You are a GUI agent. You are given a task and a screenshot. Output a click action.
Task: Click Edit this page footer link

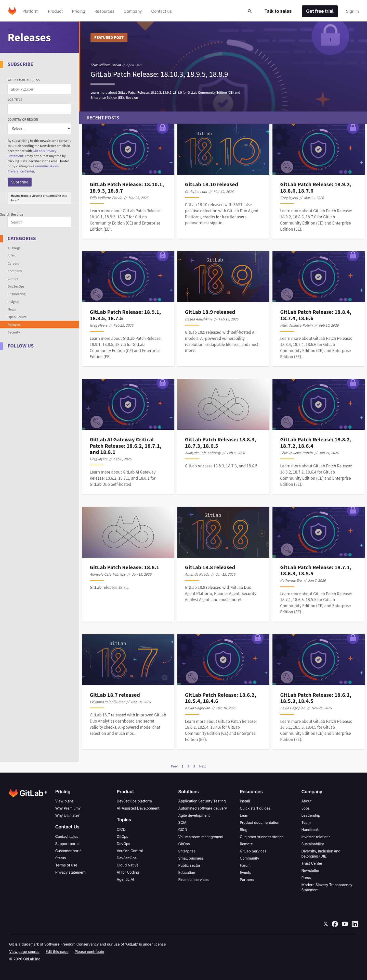(57, 951)
